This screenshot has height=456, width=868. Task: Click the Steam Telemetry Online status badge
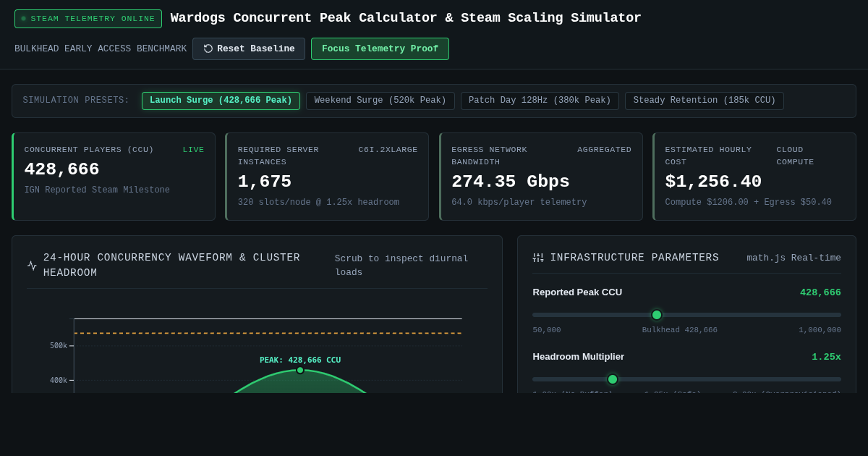point(88,19)
